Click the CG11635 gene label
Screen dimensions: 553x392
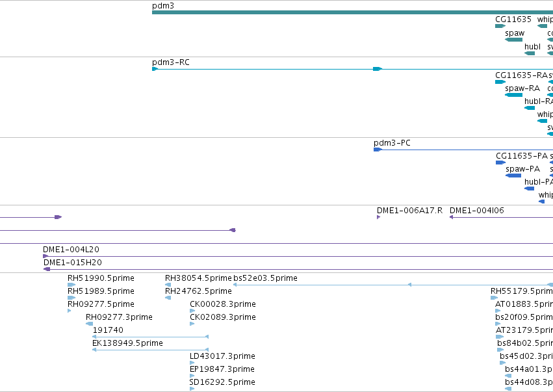513,20
